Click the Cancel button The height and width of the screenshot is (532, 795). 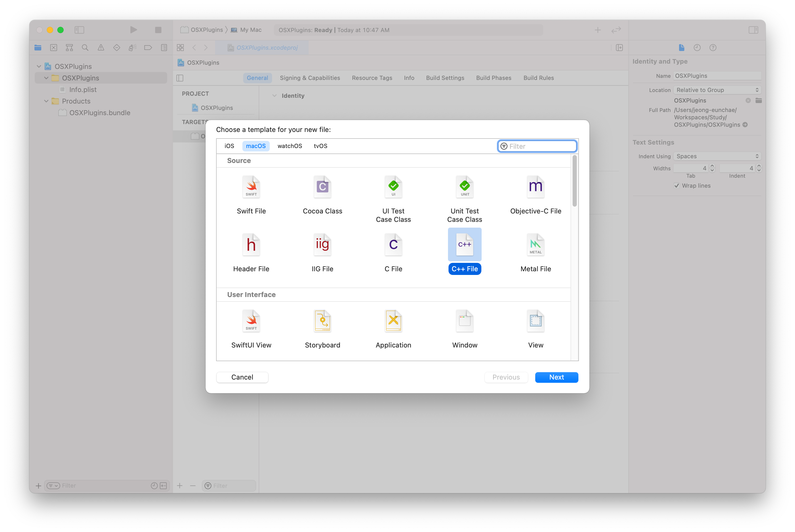pos(242,377)
